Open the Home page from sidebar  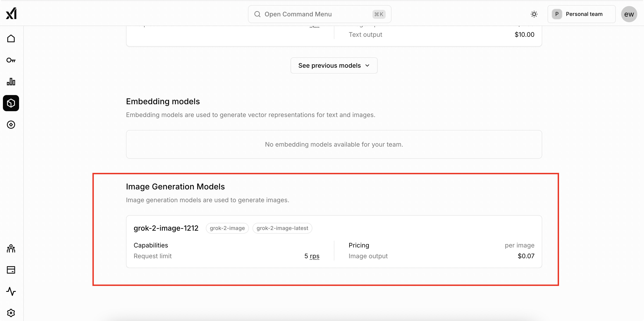[11, 39]
